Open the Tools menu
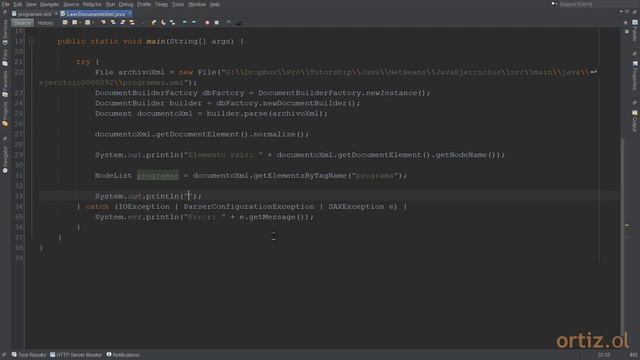 point(178,4)
